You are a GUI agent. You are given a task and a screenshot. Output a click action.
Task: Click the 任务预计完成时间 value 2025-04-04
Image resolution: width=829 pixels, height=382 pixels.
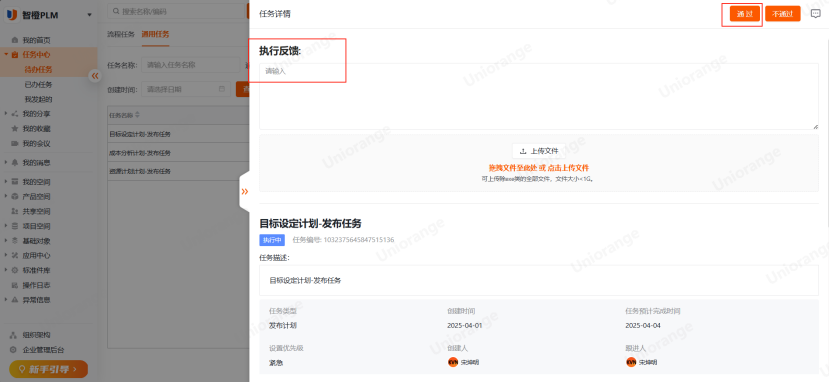coord(643,325)
